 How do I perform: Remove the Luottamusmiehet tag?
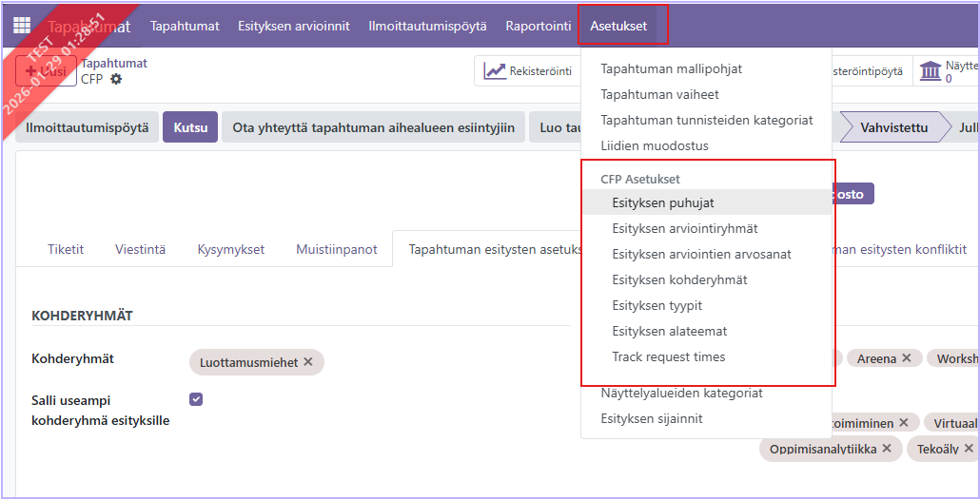(x=308, y=362)
